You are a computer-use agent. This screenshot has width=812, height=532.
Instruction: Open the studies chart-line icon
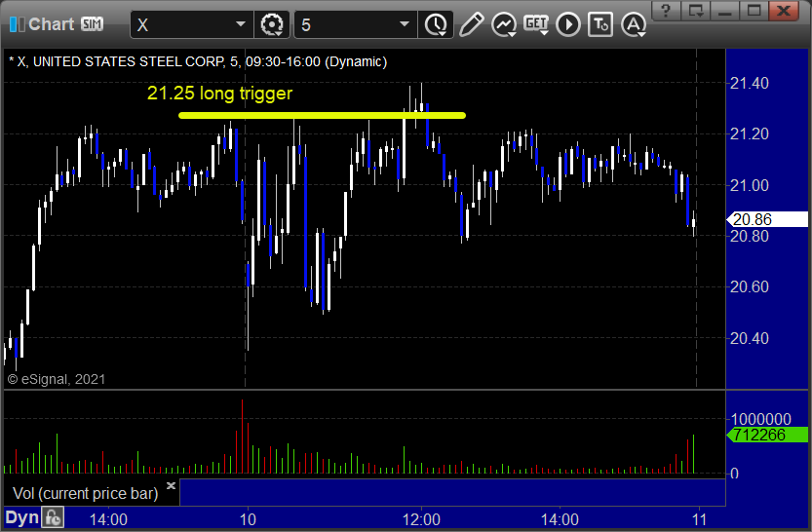coord(504,24)
